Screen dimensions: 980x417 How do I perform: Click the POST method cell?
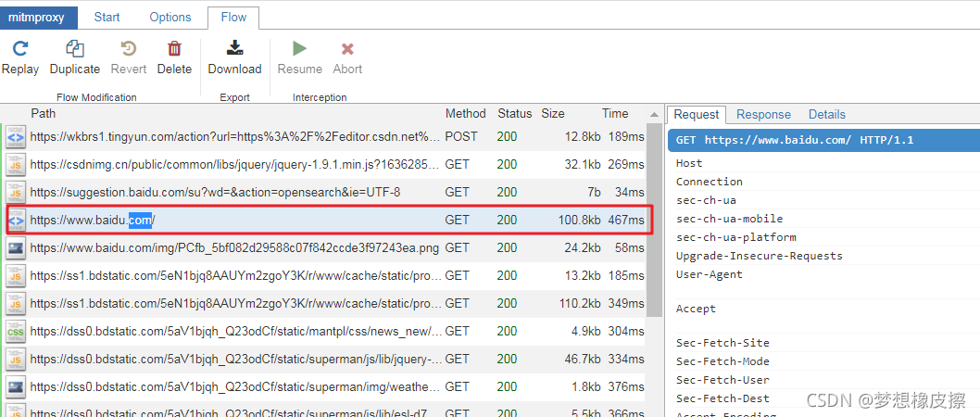tap(461, 137)
